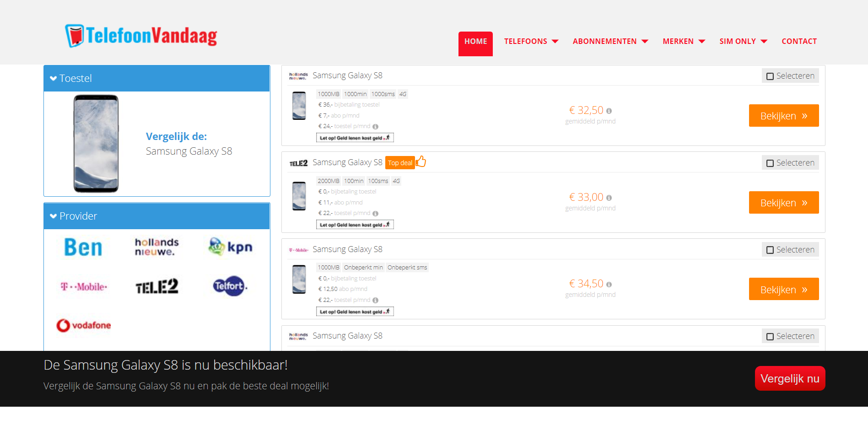Image resolution: width=868 pixels, height=425 pixels.
Task: Open the Contact page
Action: click(799, 41)
